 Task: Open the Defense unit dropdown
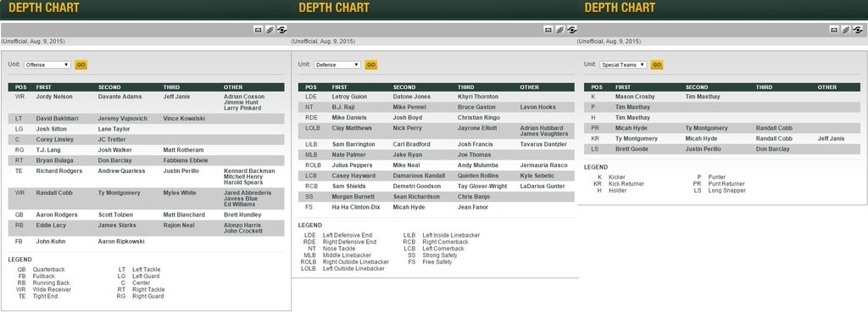(337, 64)
